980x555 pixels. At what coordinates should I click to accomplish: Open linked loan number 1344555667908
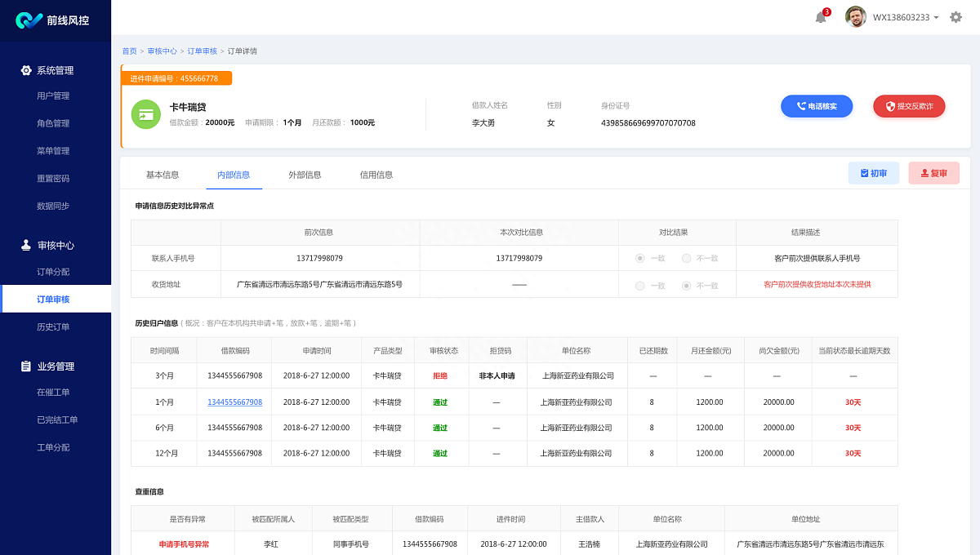tap(235, 402)
